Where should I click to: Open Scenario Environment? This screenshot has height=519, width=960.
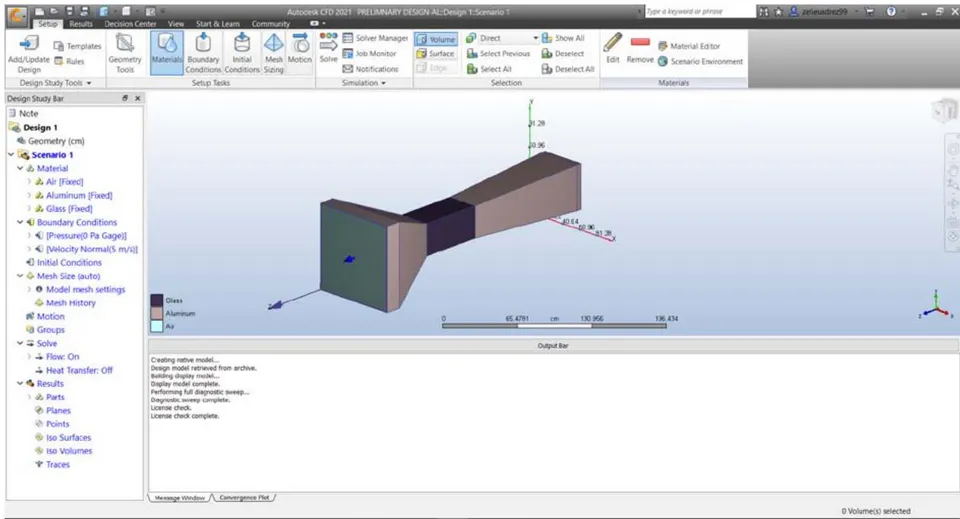(700, 61)
